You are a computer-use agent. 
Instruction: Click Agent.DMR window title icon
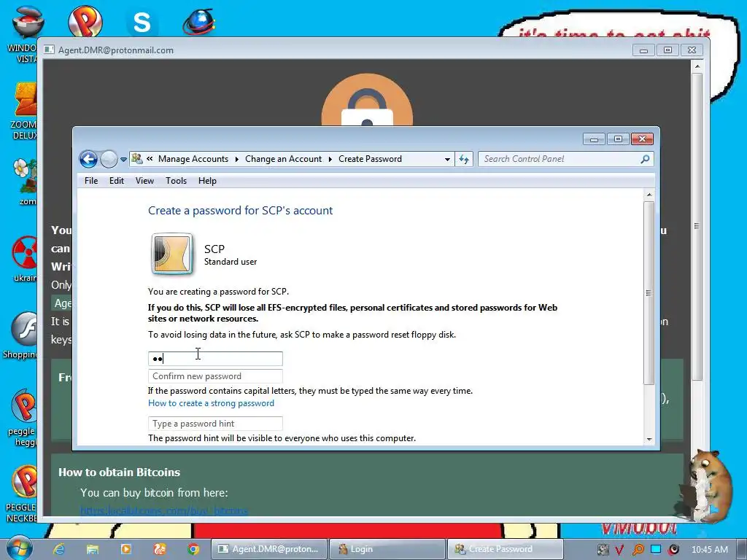[49, 50]
